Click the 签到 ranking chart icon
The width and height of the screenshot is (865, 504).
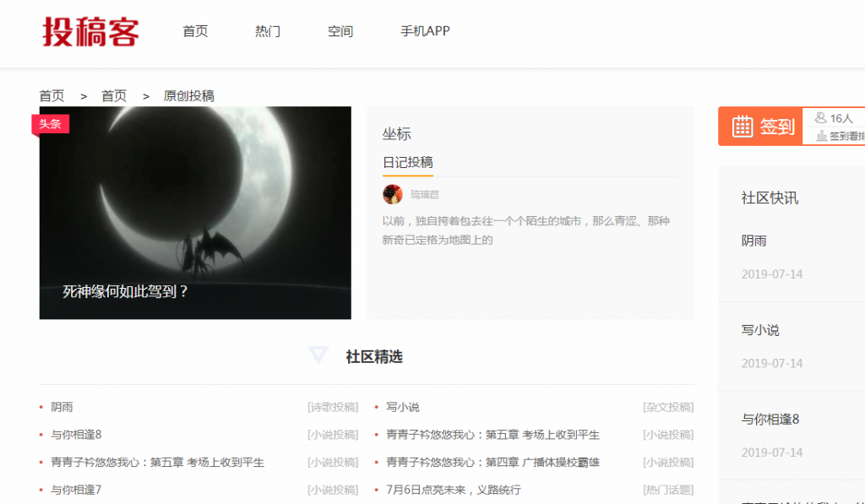821,136
